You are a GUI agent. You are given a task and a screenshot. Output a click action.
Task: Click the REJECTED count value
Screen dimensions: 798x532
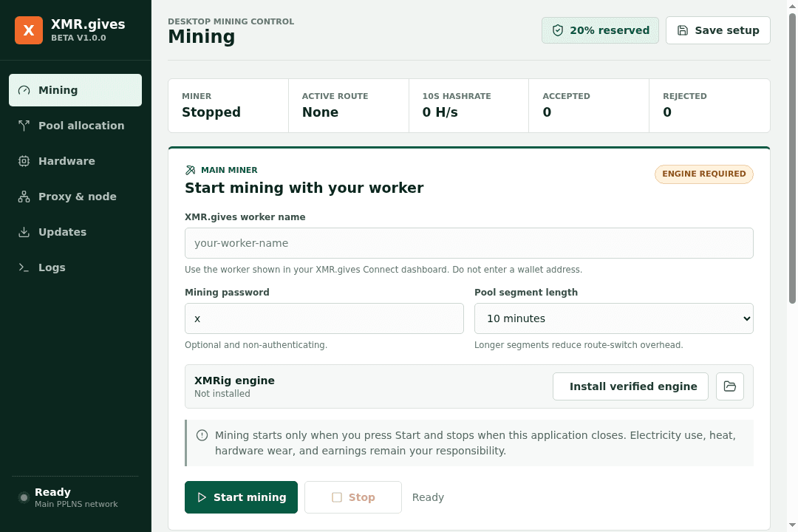(x=667, y=112)
